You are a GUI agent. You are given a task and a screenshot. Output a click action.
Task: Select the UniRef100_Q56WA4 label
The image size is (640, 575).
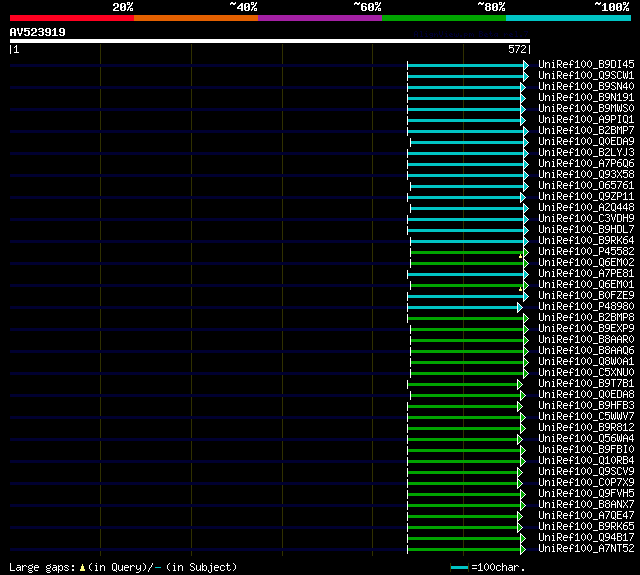(x=586, y=439)
